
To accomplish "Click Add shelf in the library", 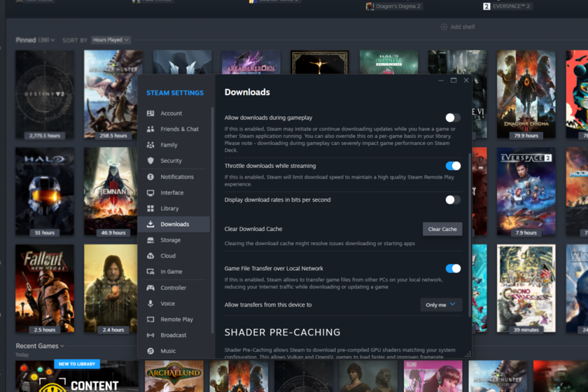I will coord(458,27).
